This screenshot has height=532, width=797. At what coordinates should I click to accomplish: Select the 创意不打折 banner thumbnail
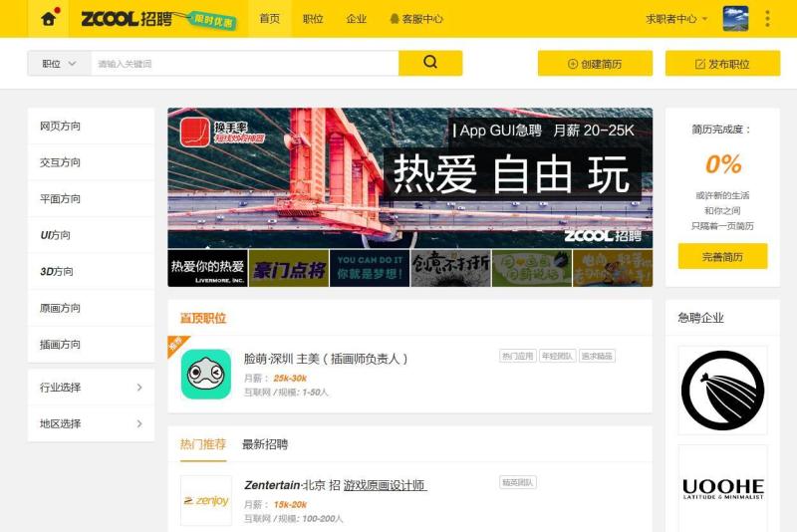451,268
